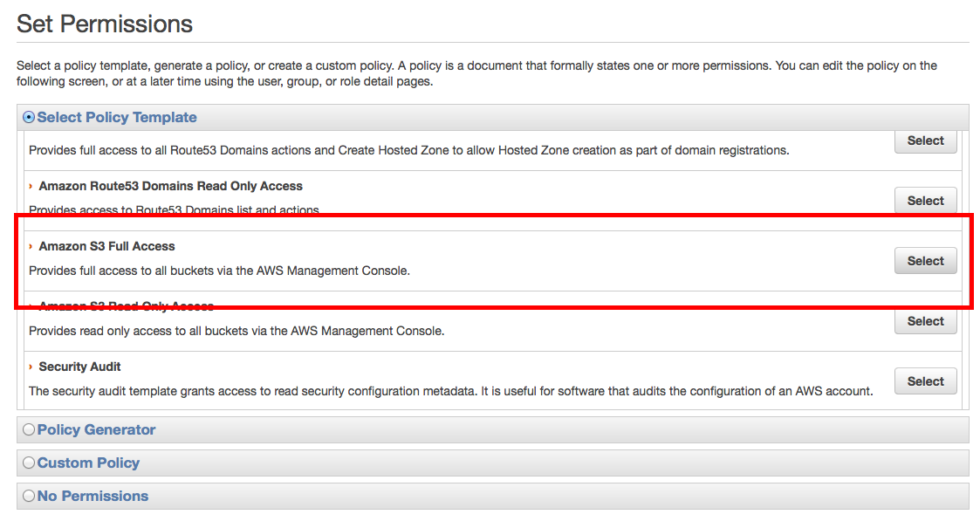Screen dimensions: 980x528
Task: Click Amazon Route53 Domains Read Only Access title
Action: tap(170, 187)
